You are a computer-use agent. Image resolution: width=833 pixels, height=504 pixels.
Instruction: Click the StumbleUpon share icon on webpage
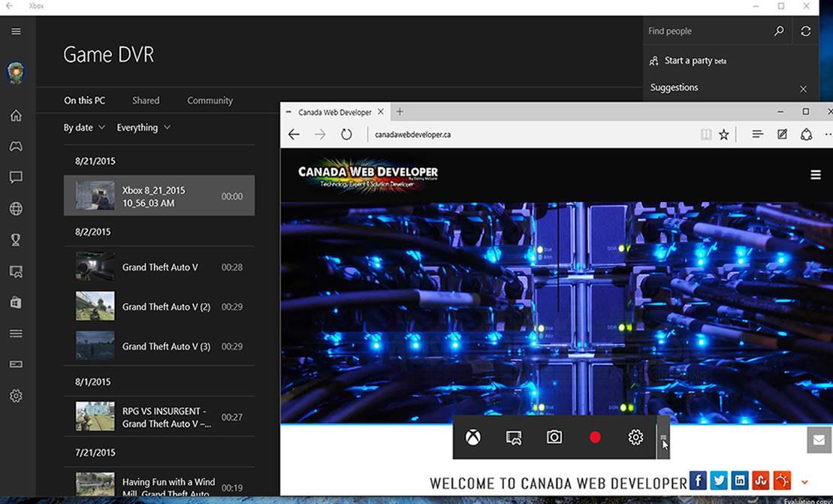pyautogui.click(x=760, y=480)
